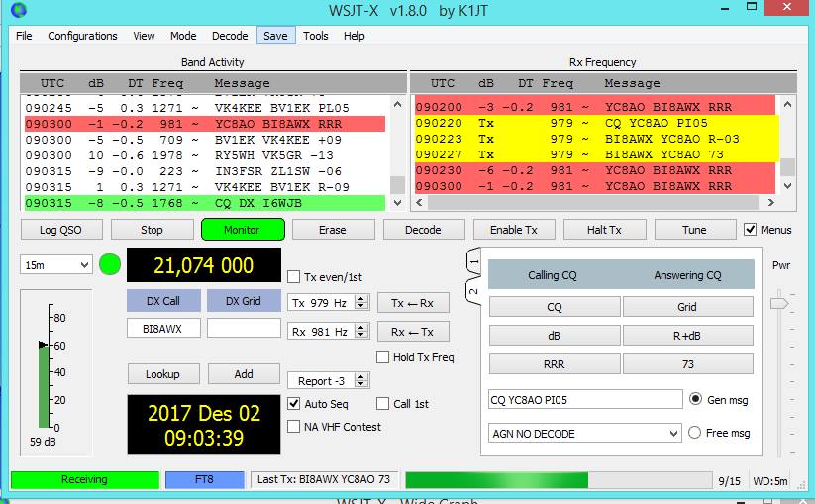Click the green status indicator beside 15m band
815x504 pixels.
110,264
